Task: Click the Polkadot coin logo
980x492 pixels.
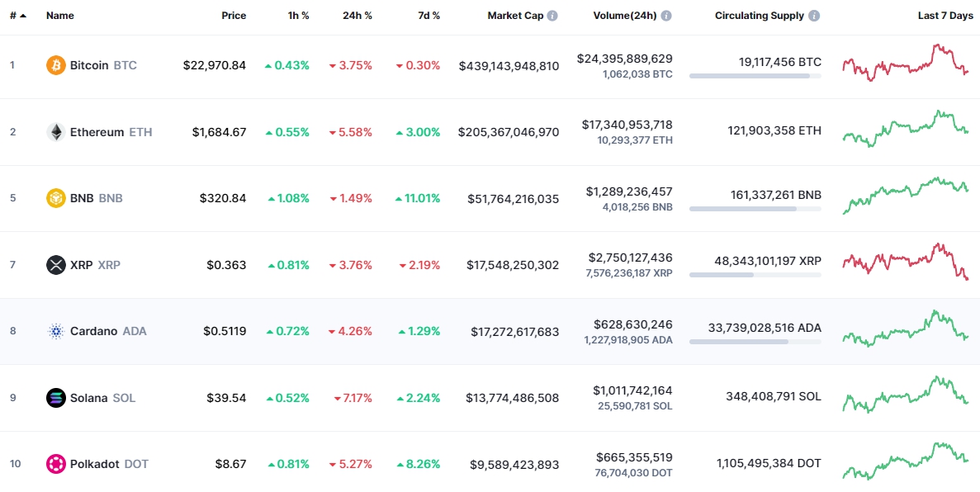Action: pyautogui.click(x=55, y=464)
